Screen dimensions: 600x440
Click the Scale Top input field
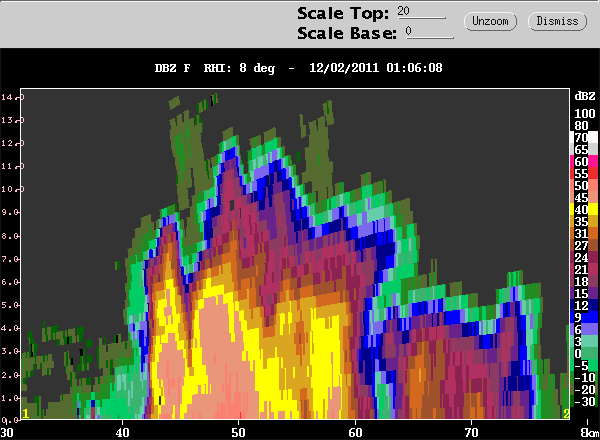[420, 12]
